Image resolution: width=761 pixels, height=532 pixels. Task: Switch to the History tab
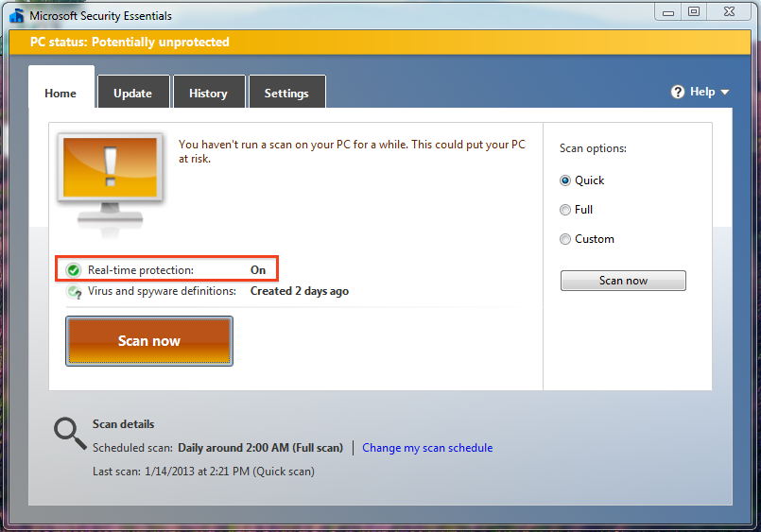pos(208,94)
